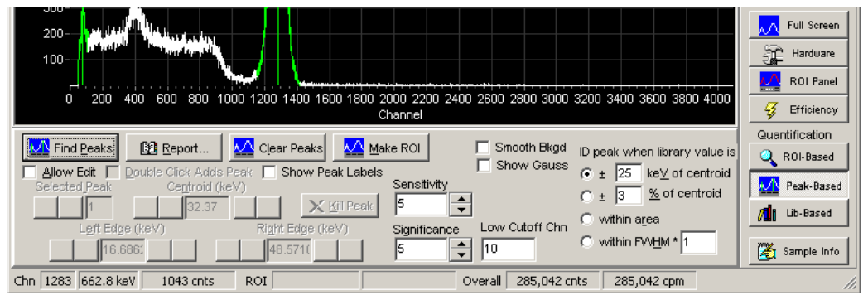Click the Channel axis label

400,114
